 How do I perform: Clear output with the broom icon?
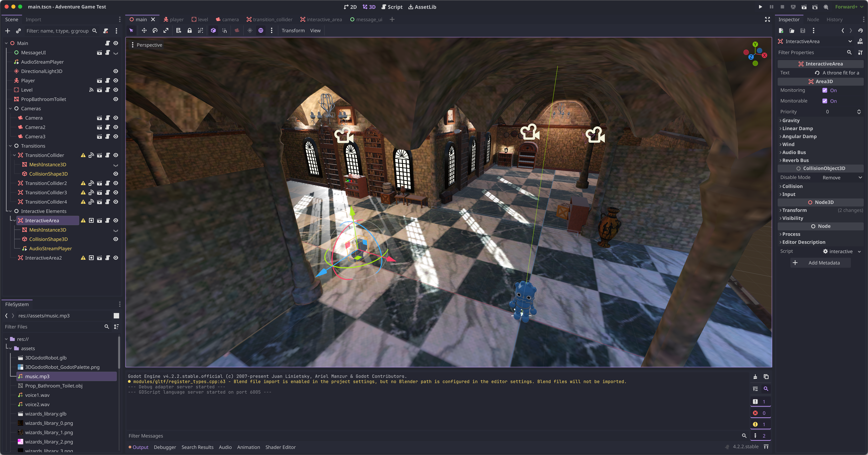(x=755, y=376)
